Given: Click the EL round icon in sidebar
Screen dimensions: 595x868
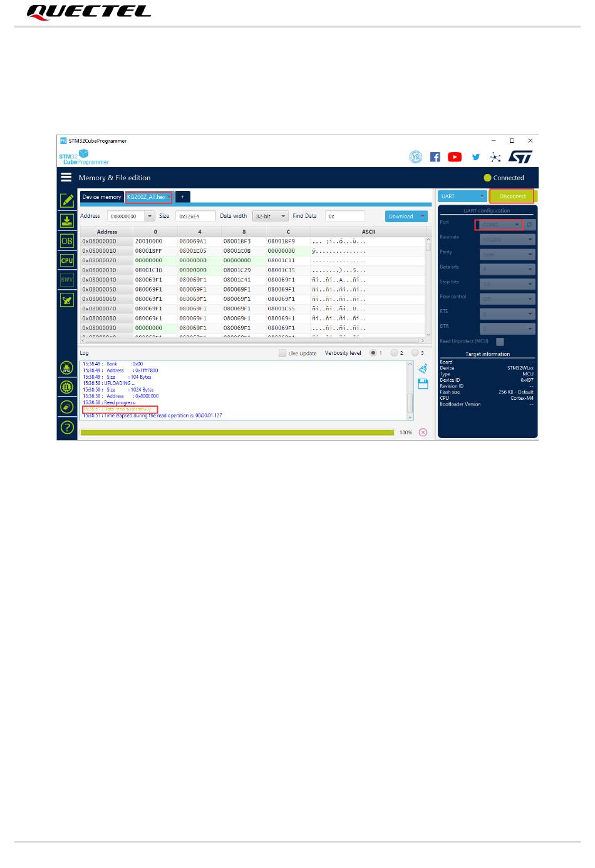Looking at the screenshot, I should [67, 387].
